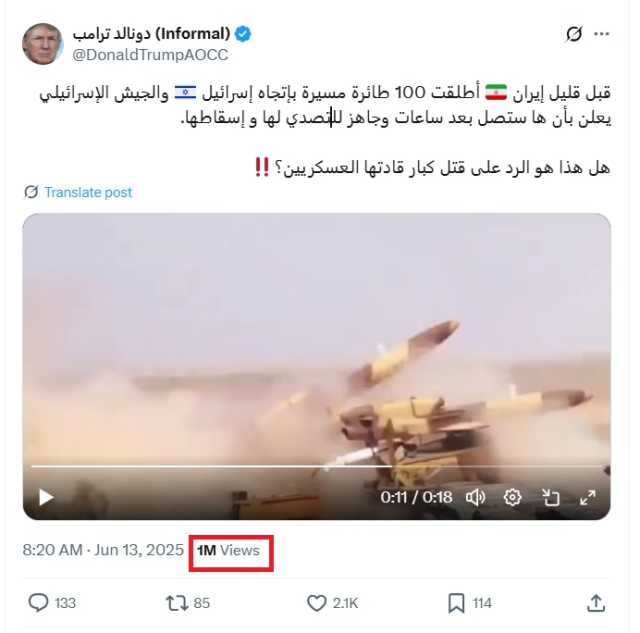
Task: Toggle picture-in-picture mini player icon
Action: 550,498
